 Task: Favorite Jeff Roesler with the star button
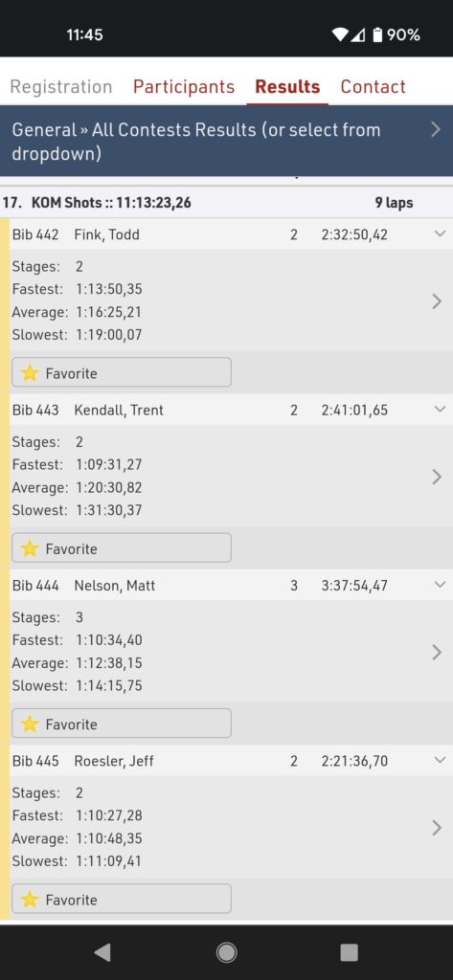(122, 900)
